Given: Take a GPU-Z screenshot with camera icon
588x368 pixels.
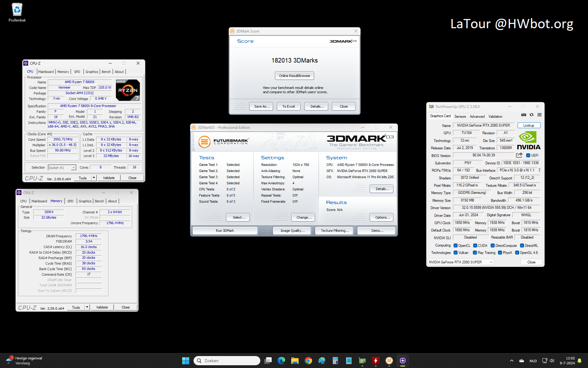Looking at the screenshot, I should tap(524, 115).
